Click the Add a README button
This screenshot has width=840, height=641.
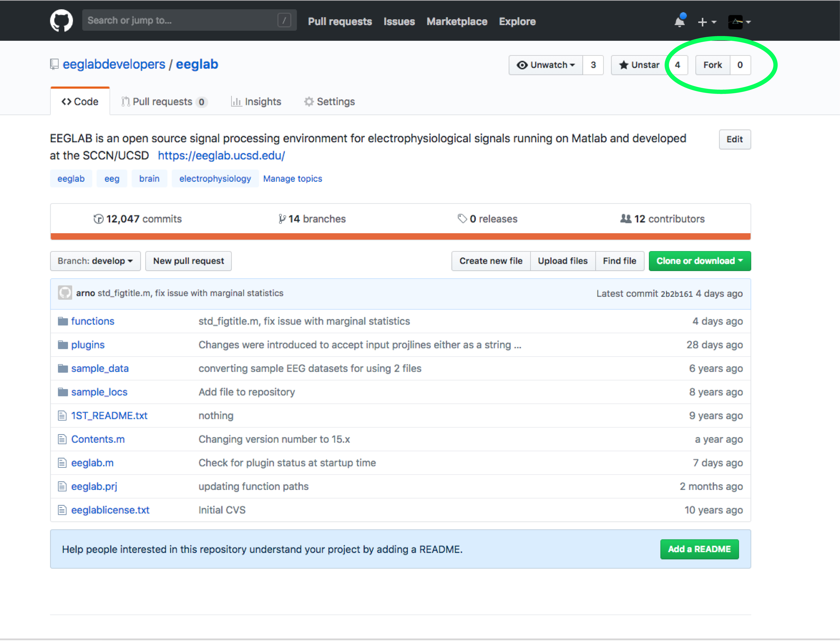point(699,549)
